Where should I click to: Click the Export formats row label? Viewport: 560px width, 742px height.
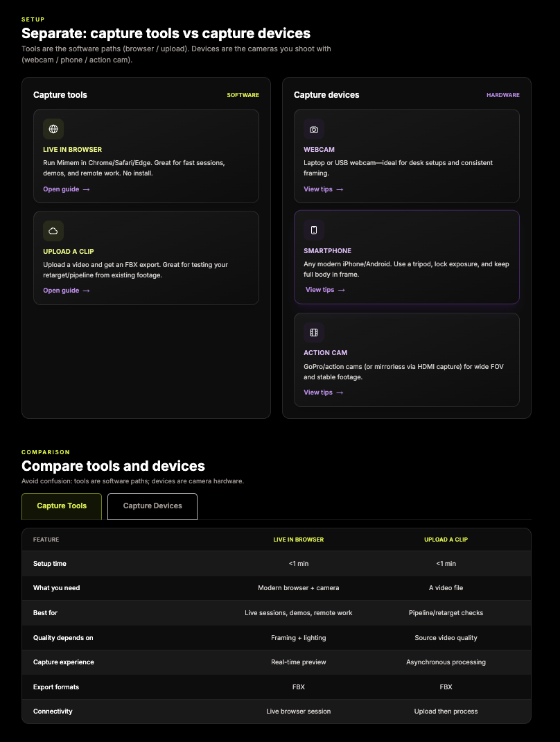pos(56,687)
